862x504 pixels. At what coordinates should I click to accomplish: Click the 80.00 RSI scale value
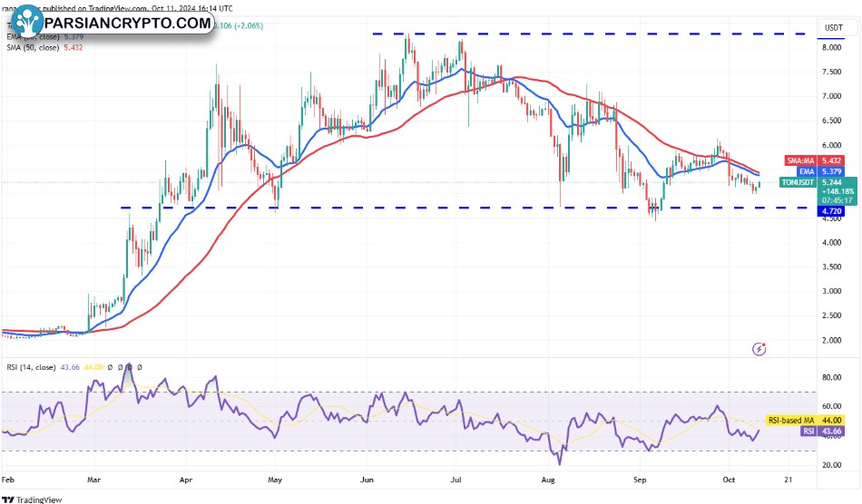[832, 378]
